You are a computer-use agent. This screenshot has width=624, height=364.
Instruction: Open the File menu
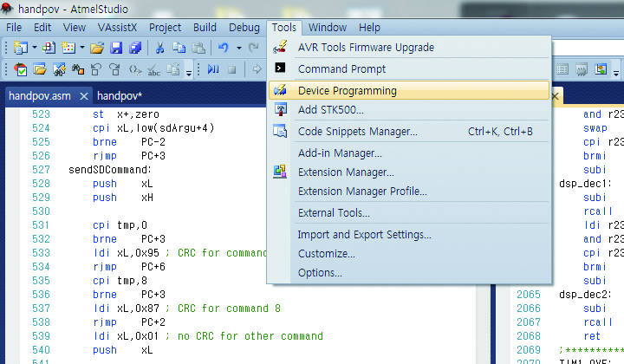14,28
